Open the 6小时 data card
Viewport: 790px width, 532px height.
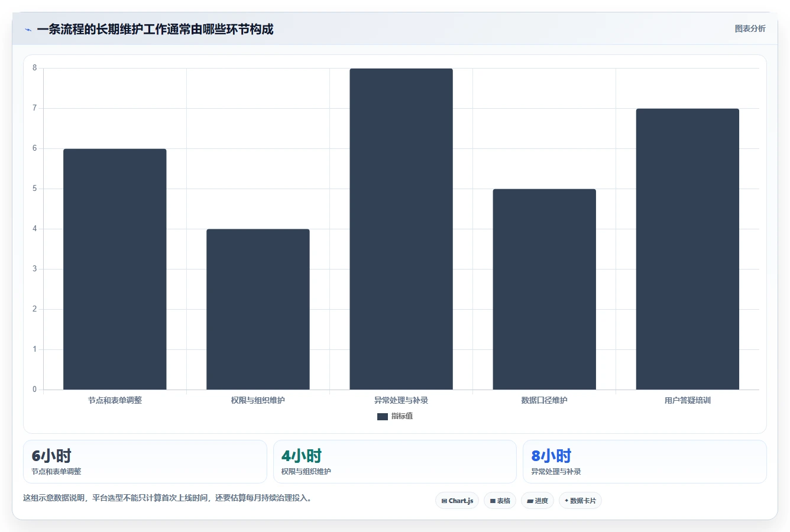145,462
